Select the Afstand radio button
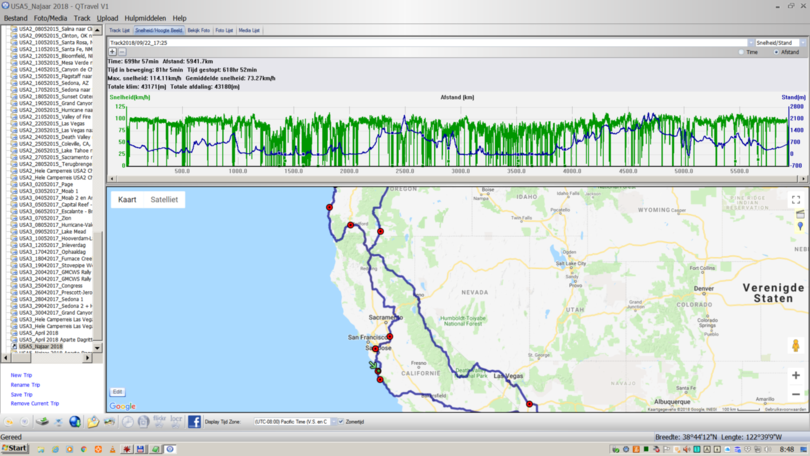810x456 pixels. (776, 52)
